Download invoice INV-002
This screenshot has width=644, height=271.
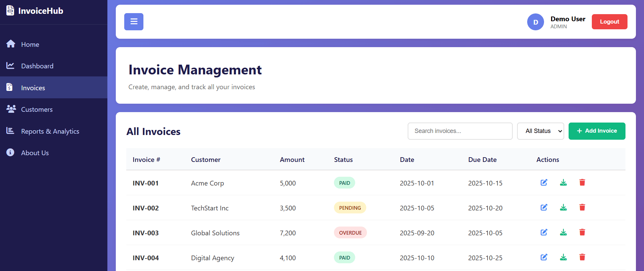[x=563, y=207]
